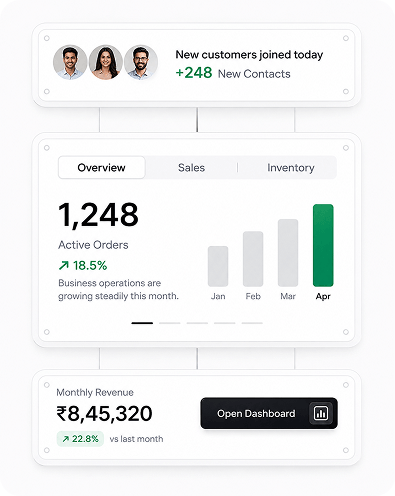Go to the fourth carousel indicator
Screen dimensions: 395x496
click(x=225, y=323)
